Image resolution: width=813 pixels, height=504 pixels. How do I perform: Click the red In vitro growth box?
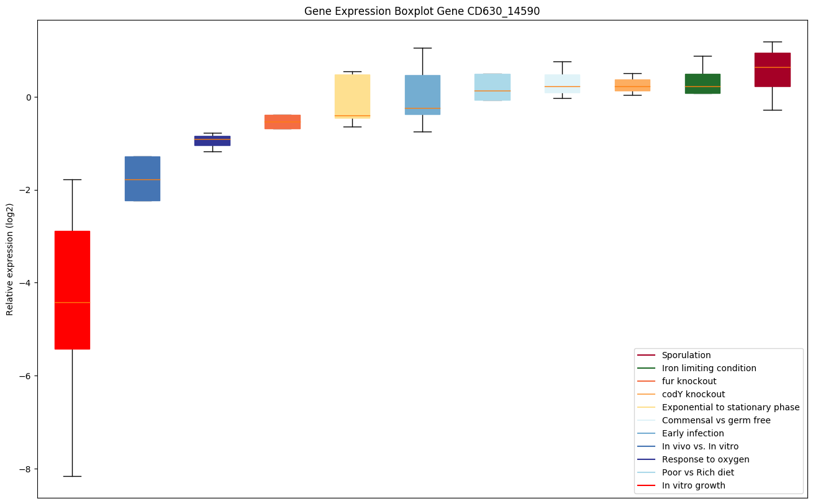[x=72, y=290]
